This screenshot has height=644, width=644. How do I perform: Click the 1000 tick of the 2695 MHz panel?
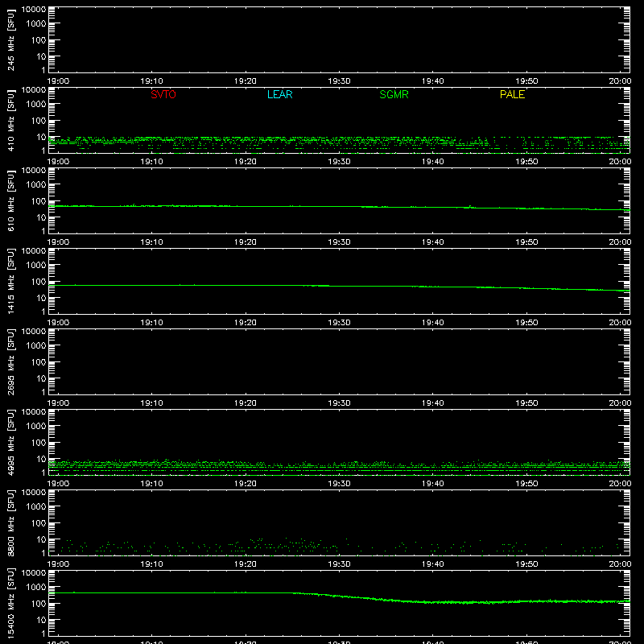tap(36, 346)
